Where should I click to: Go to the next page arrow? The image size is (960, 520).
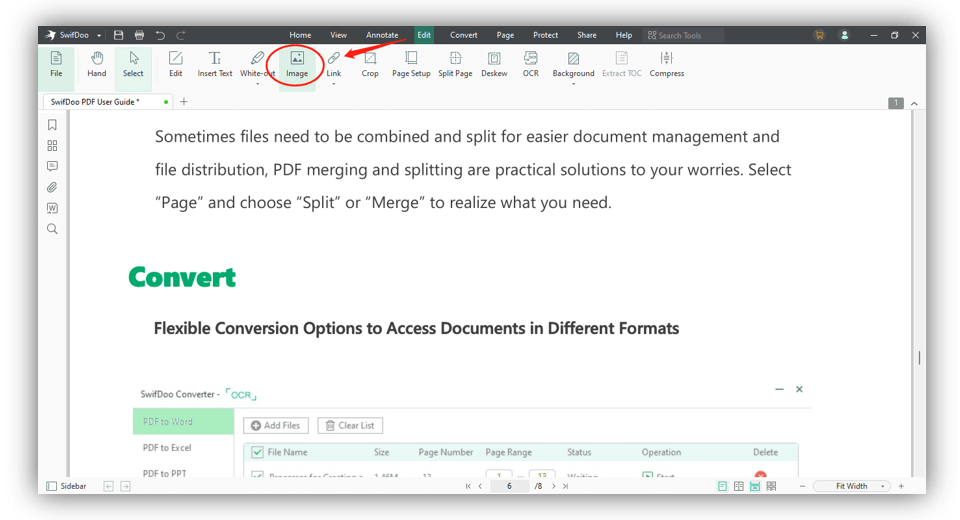coord(554,486)
